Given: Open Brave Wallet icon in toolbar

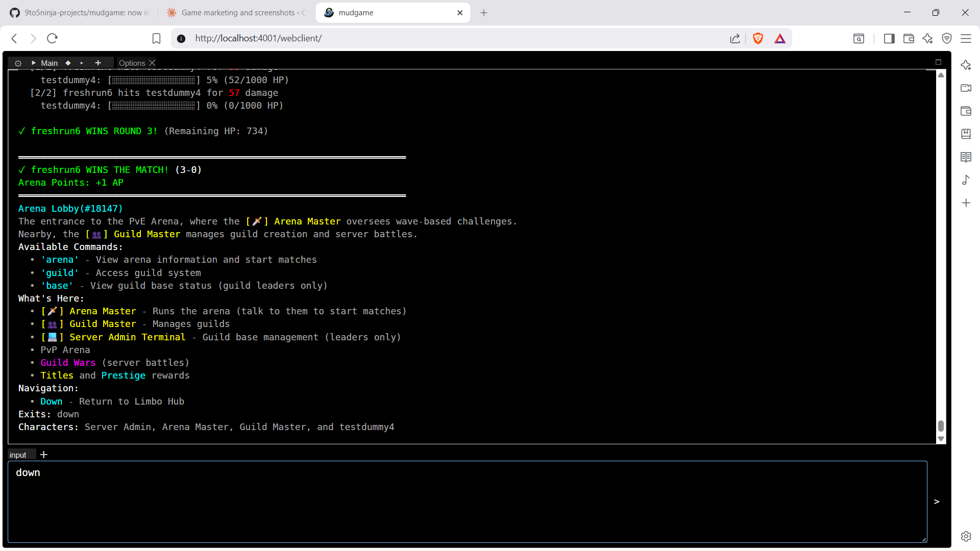Looking at the screenshot, I should [909, 39].
